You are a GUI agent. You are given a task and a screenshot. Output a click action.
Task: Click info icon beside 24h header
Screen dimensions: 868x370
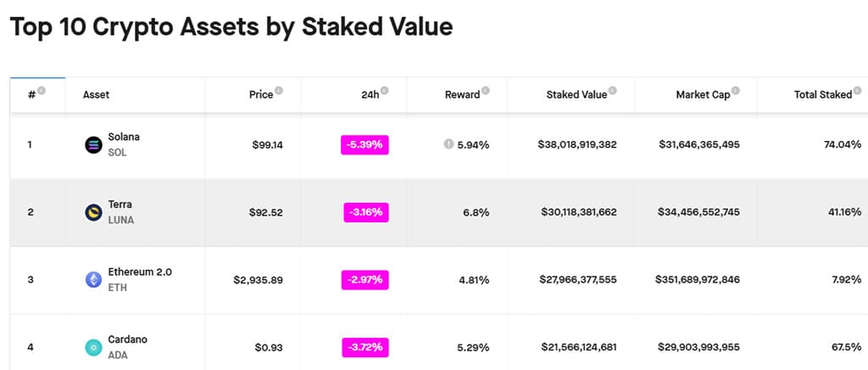click(385, 91)
